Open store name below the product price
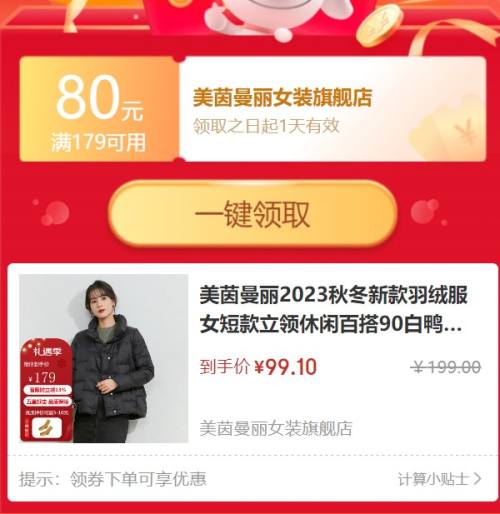This screenshot has width=500, height=514. click(276, 428)
